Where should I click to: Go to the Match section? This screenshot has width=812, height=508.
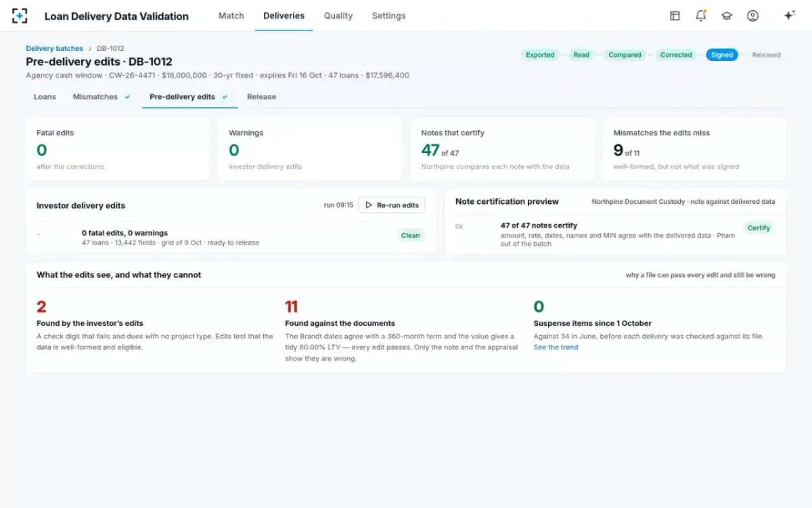click(x=231, y=16)
